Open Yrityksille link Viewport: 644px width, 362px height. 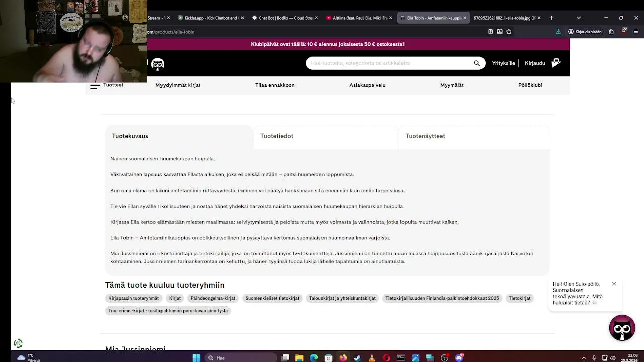503,63
